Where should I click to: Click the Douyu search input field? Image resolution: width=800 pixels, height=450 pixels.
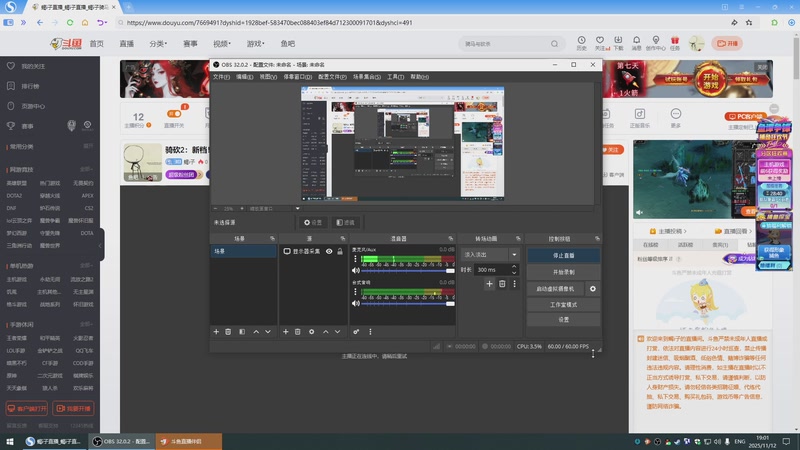504,44
